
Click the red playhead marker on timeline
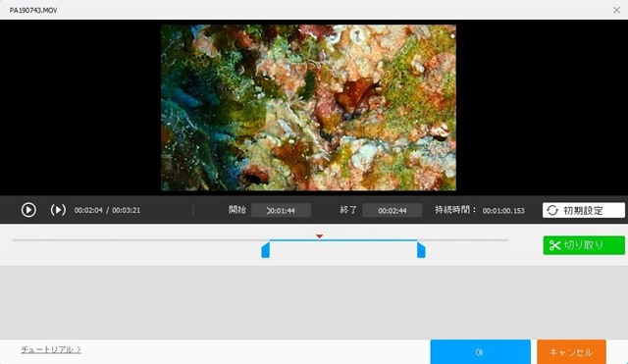(319, 236)
